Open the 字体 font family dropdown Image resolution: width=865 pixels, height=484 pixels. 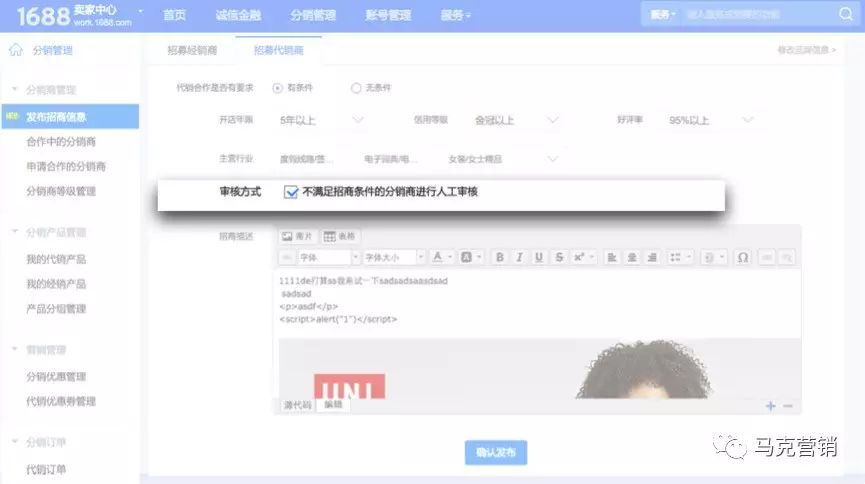(x=329, y=257)
